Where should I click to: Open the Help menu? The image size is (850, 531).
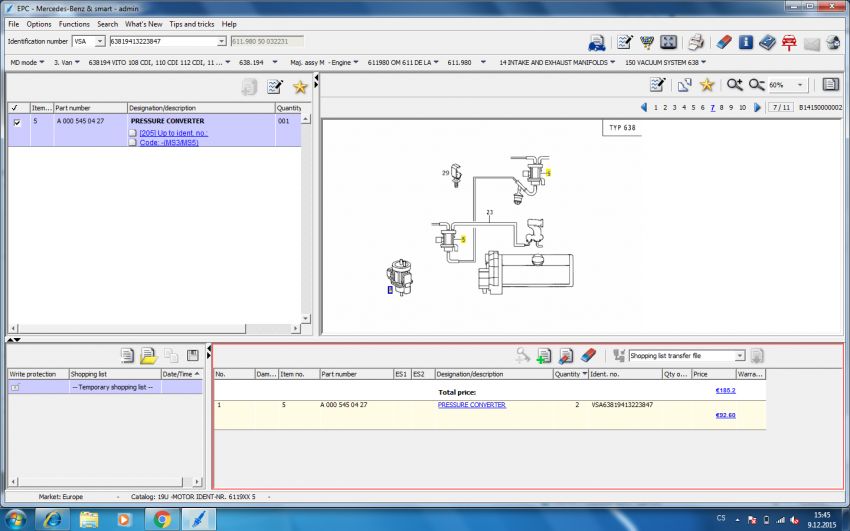pos(229,24)
